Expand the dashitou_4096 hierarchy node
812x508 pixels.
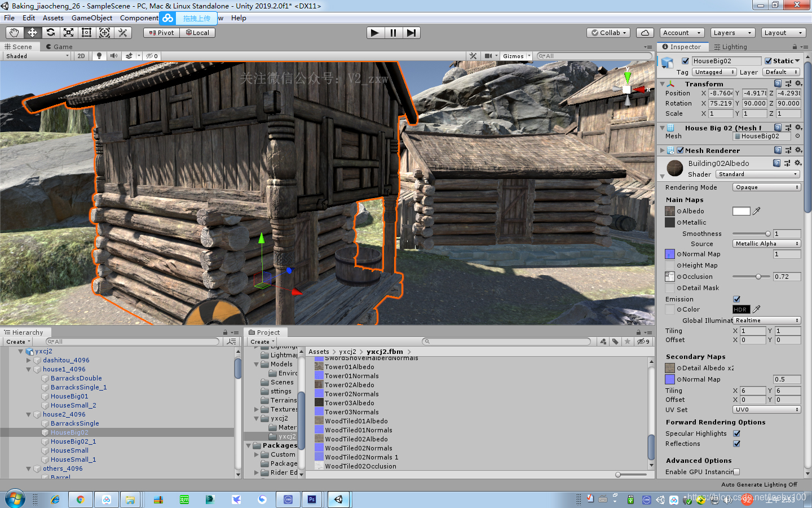pos(28,360)
